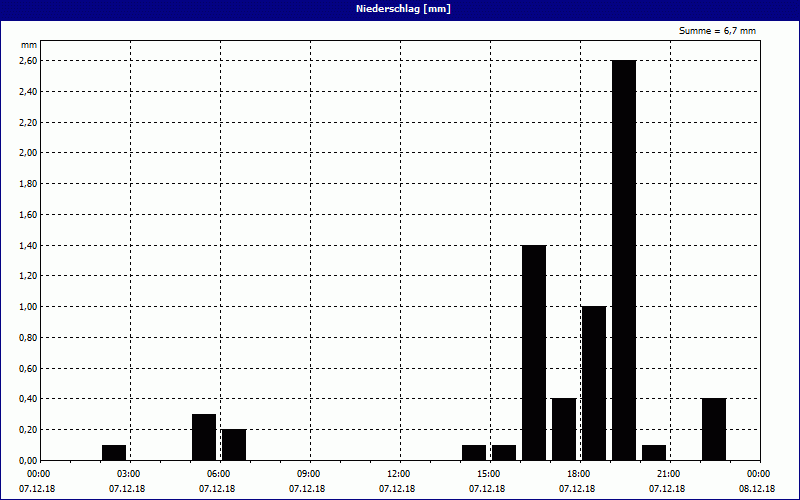
Task: Select the small bar just before 03:00
Action: [x=114, y=452]
